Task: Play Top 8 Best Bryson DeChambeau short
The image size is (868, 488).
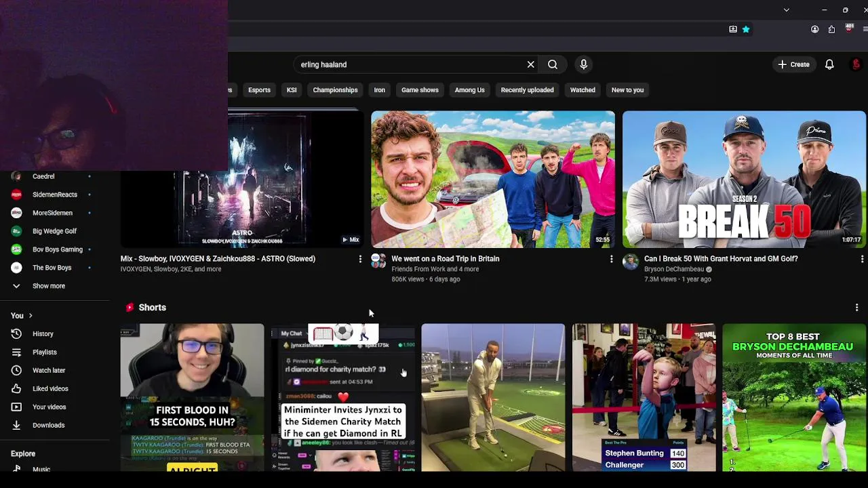Action: [794, 397]
